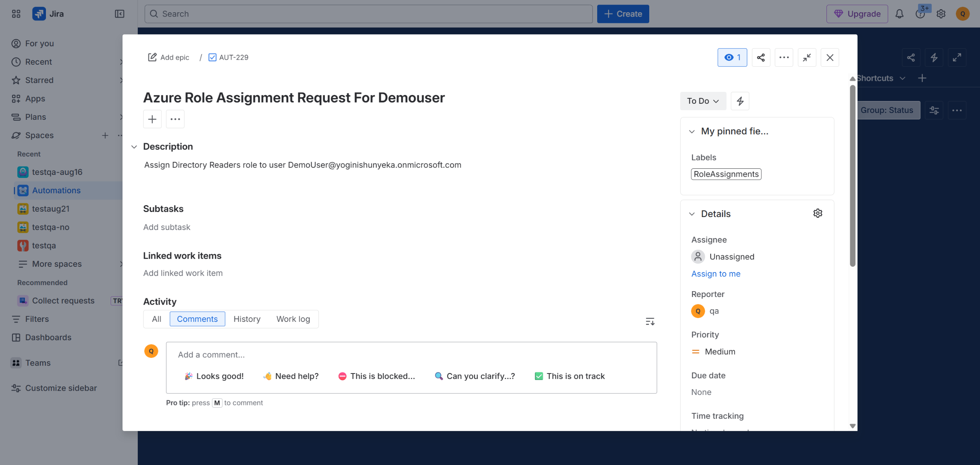Click the Assign to me link

[715, 274]
